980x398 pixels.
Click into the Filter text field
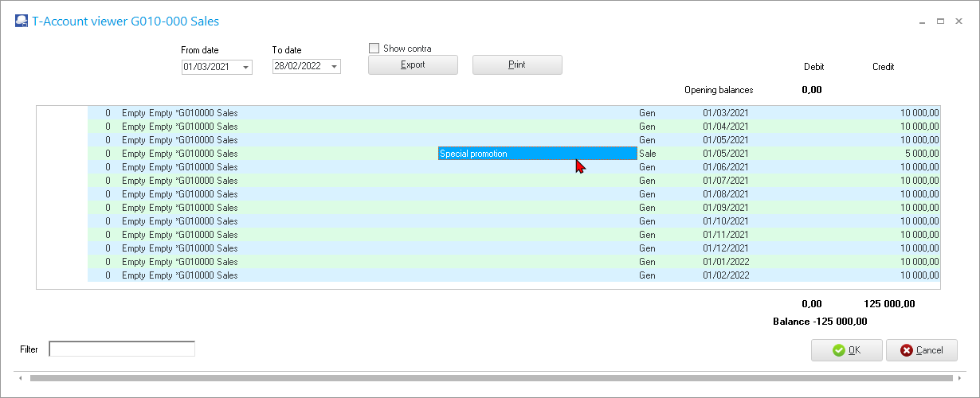pos(122,349)
